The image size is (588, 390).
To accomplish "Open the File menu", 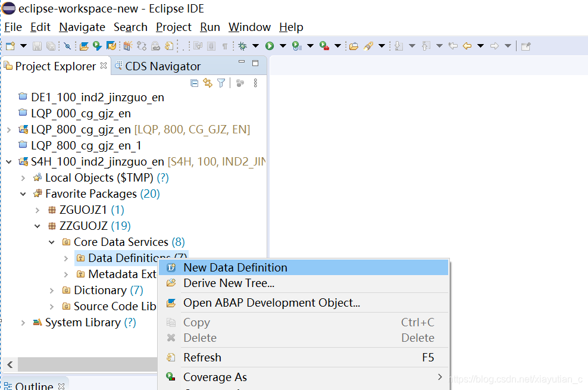I will pos(13,27).
